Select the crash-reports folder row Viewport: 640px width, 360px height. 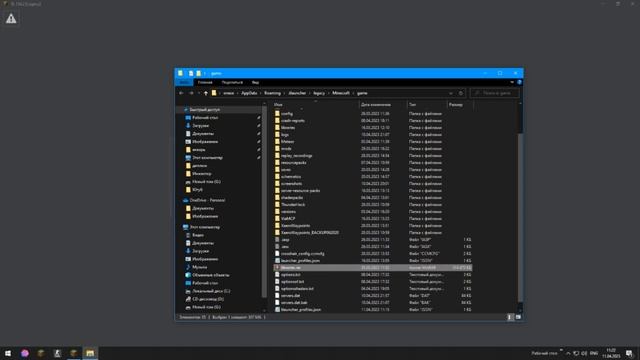tap(373, 121)
